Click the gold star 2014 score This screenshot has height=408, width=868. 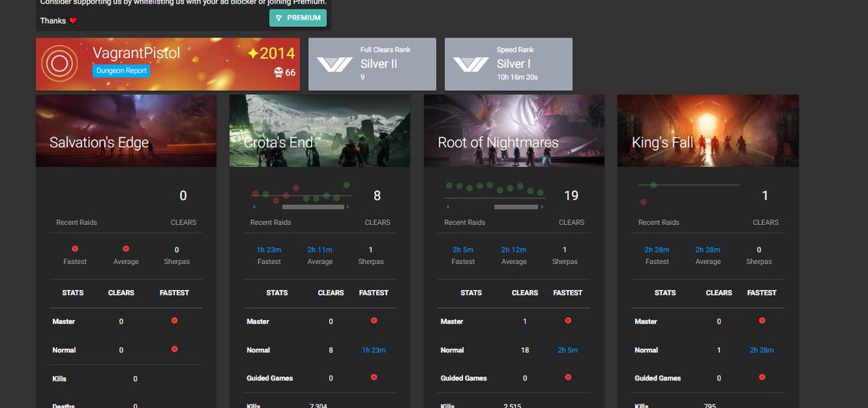pos(271,53)
